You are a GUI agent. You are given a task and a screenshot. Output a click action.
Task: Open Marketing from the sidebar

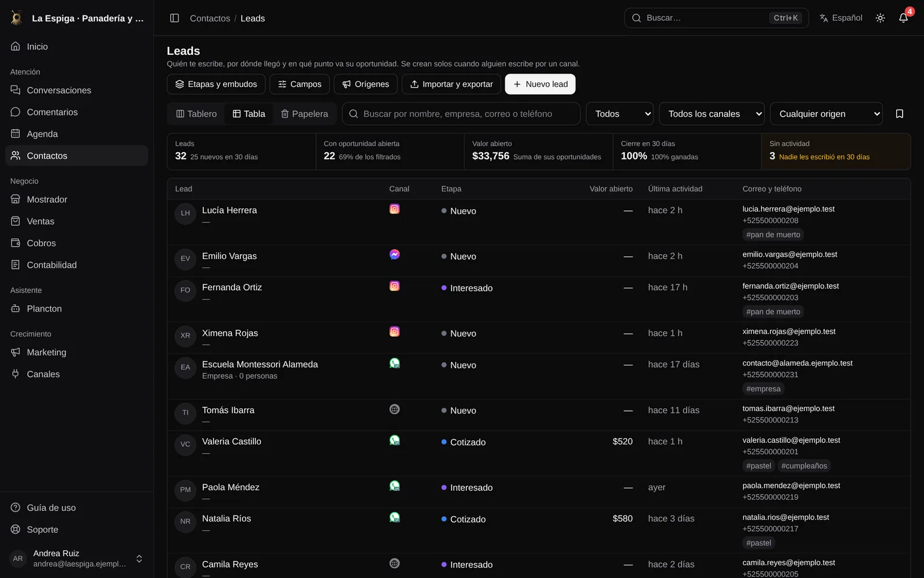(x=77, y=352)
